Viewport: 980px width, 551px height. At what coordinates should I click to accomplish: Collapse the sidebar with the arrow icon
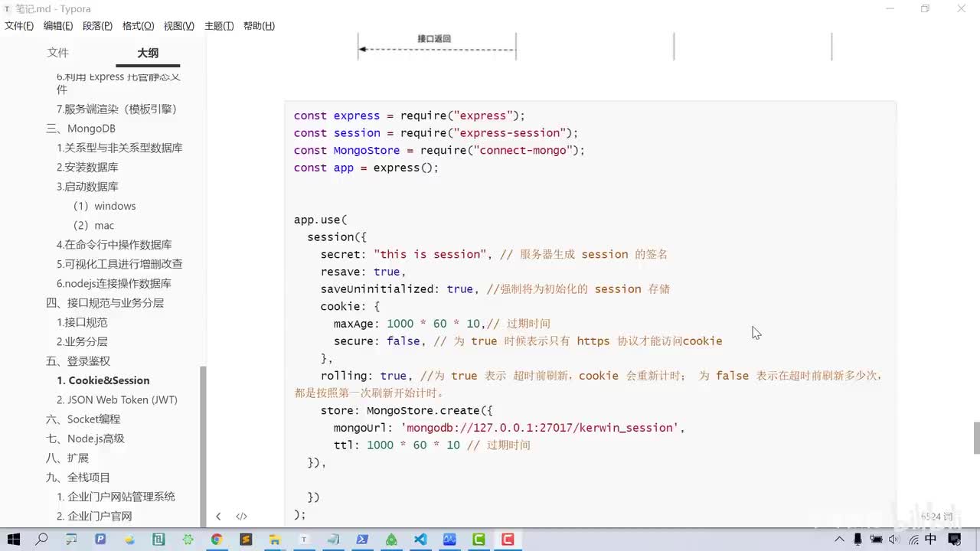[x=218, y=517]
